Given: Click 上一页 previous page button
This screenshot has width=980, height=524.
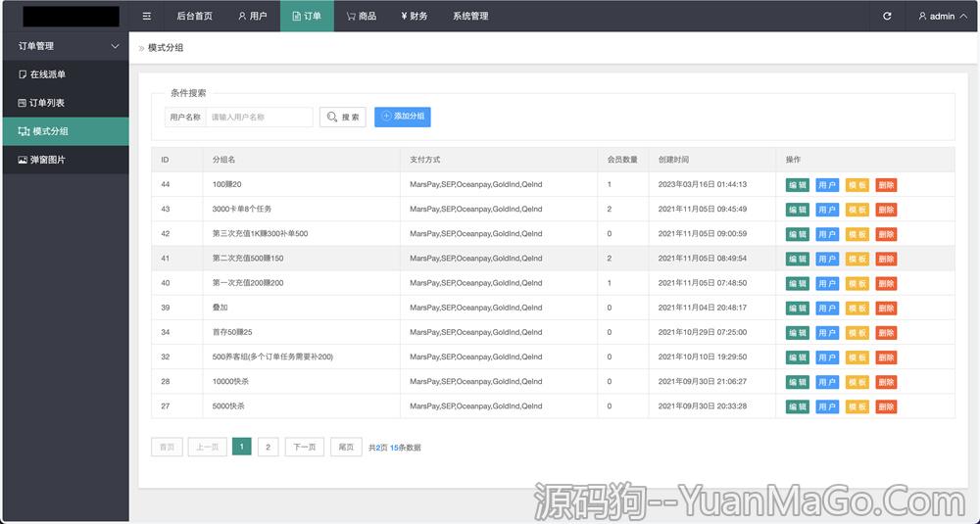Looking at the screenshot, I should pos(208,448).
